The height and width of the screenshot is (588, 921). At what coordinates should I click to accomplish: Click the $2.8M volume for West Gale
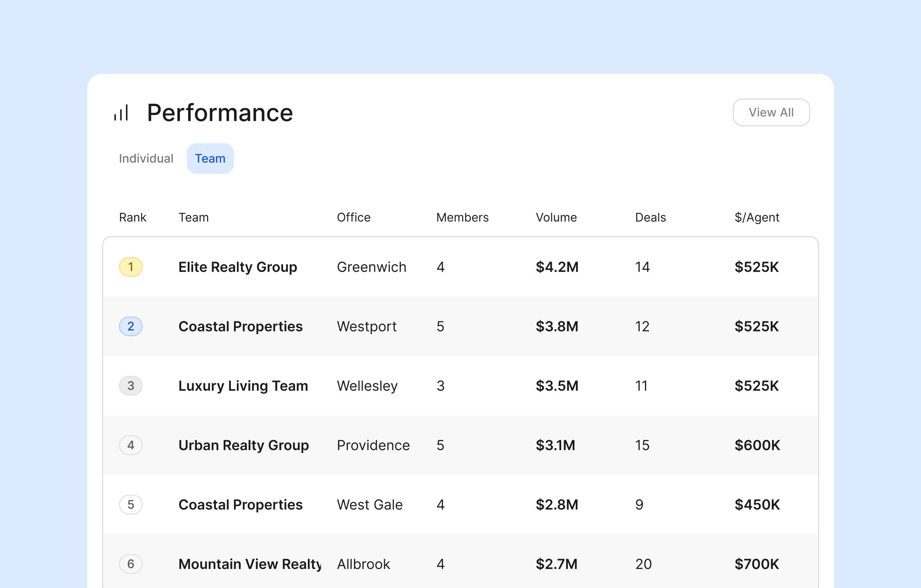pyautogui.click(x=557, y=505)
